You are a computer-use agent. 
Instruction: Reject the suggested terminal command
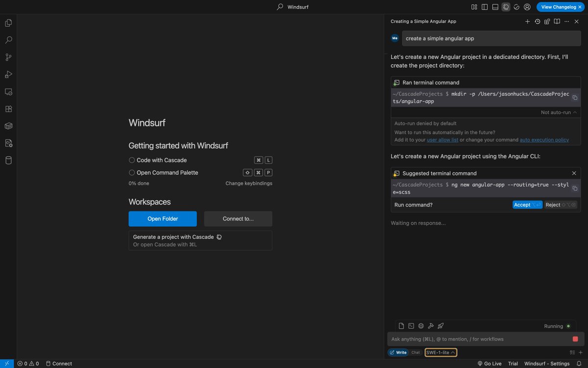click(x=561, y=205)
